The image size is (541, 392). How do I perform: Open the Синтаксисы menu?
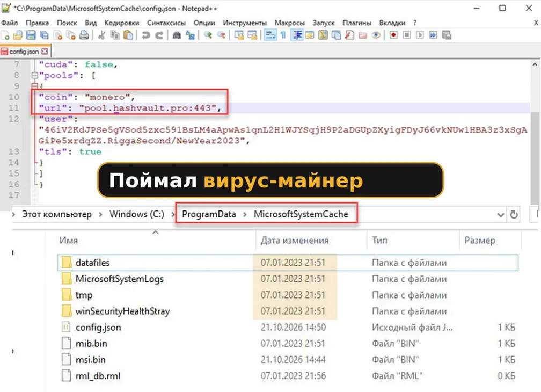166,23
